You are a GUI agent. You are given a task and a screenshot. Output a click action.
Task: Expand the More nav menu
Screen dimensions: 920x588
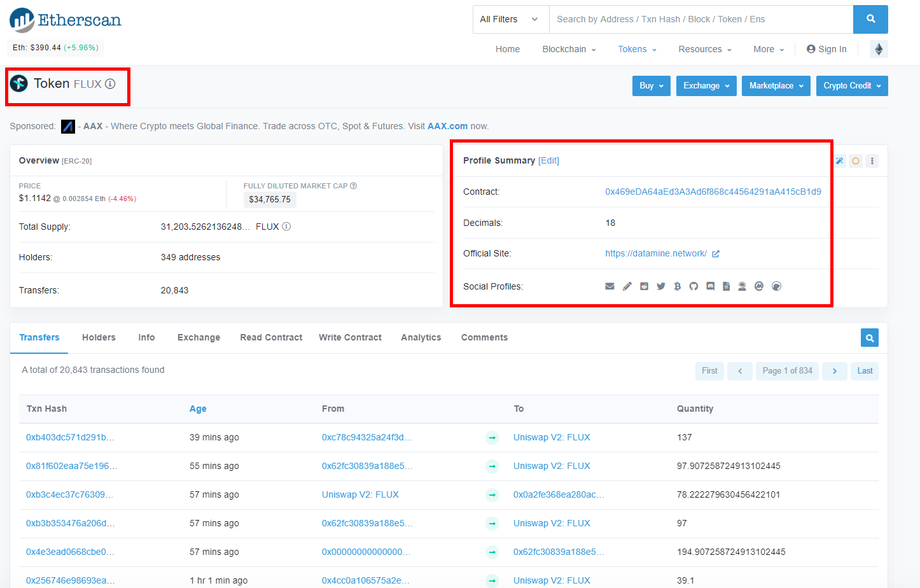769,49
